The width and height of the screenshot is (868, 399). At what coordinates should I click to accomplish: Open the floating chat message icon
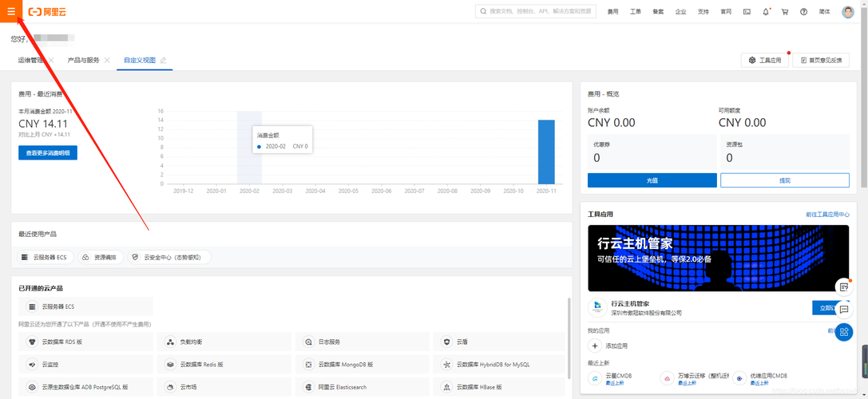pyautogui.click(x=844, y=310)
